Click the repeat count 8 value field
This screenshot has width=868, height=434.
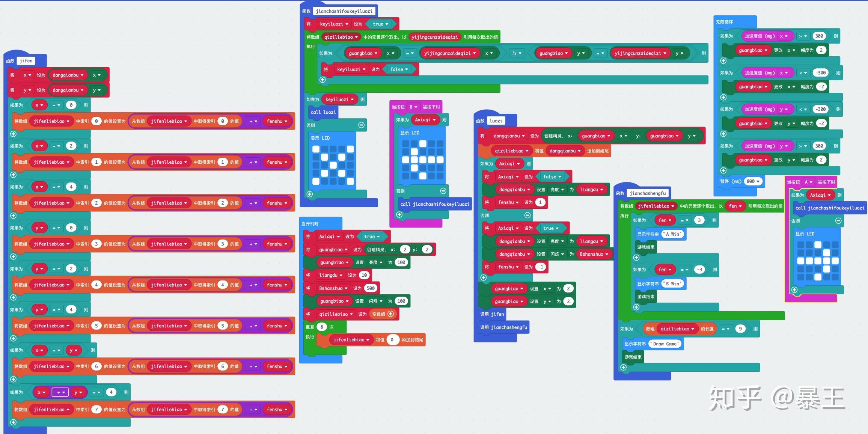[x=322, y=327]
